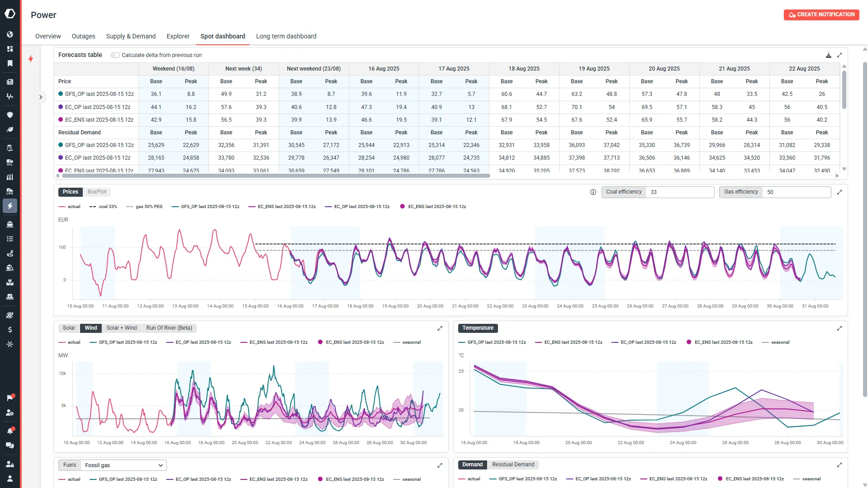The width and height of the screenshot is (868, 488).
Task: Toggle GFS_OP series in Prices legend
Action: [205, 207]
